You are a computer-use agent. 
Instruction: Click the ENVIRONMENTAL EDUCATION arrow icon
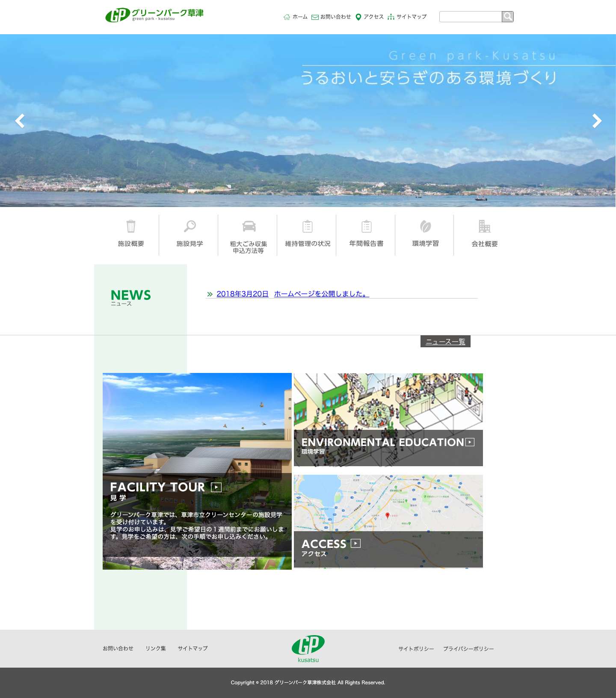470,442
